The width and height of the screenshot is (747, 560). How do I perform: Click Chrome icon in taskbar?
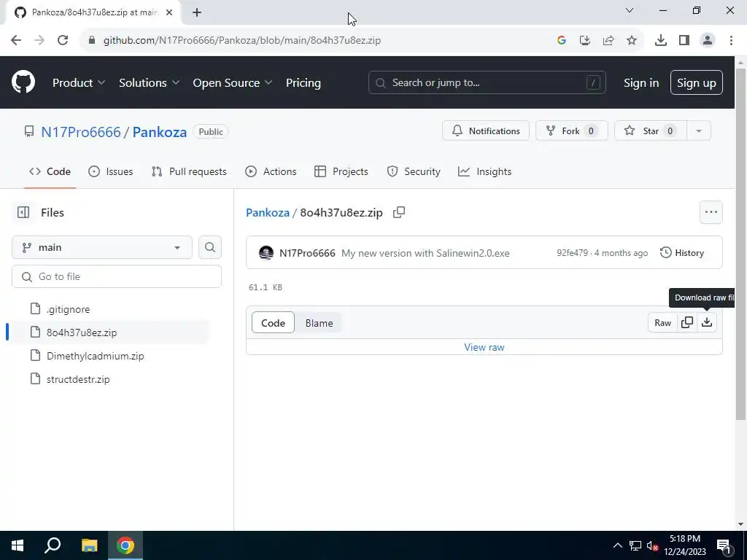(x=125, y=545)
